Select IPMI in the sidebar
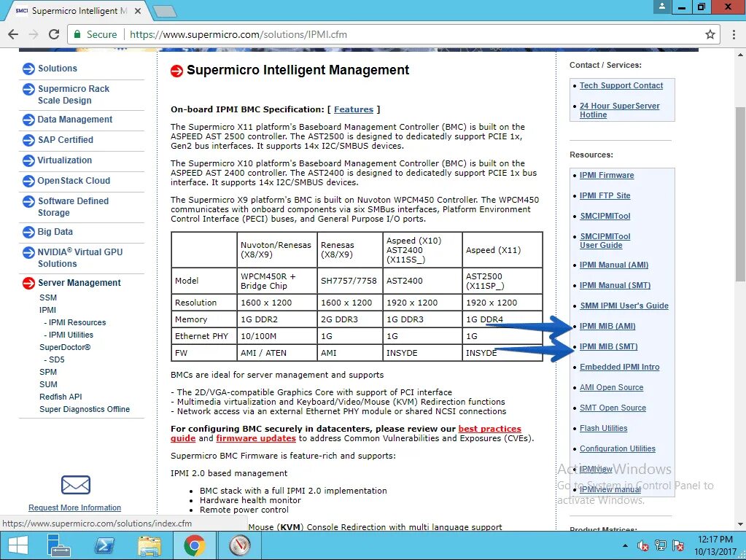This screenshot has width=746, height=560. coord(47,310)
